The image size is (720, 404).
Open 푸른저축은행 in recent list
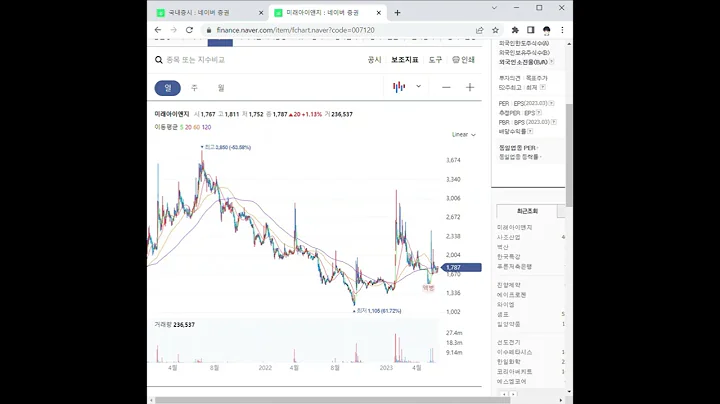click(514, 266)
